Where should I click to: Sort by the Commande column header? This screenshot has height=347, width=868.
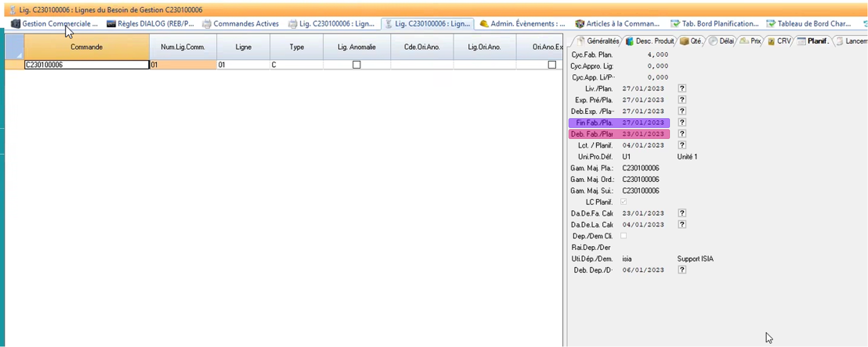(87, 47)
